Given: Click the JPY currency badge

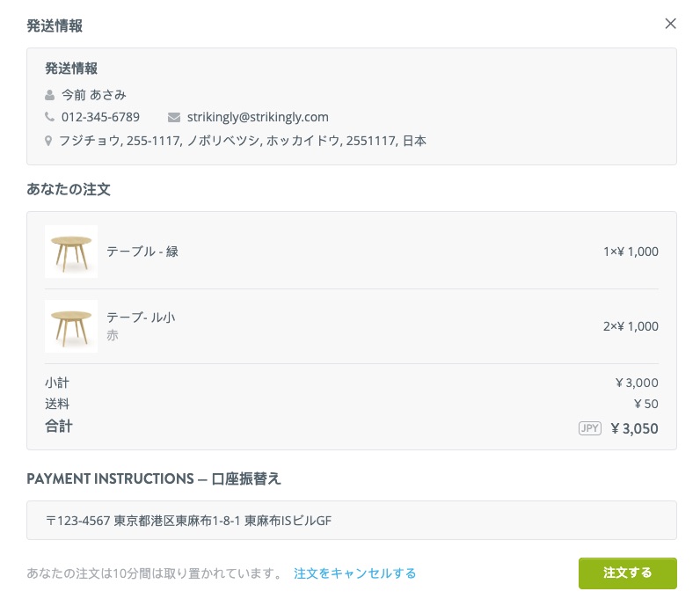Looking at the screenshot, I should click(590, 428).
